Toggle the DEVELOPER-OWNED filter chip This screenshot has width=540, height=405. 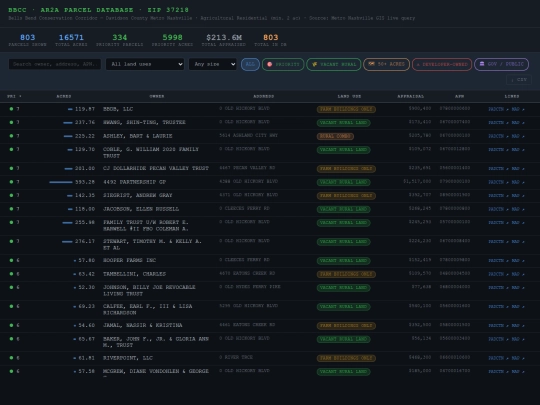point(442,64)
